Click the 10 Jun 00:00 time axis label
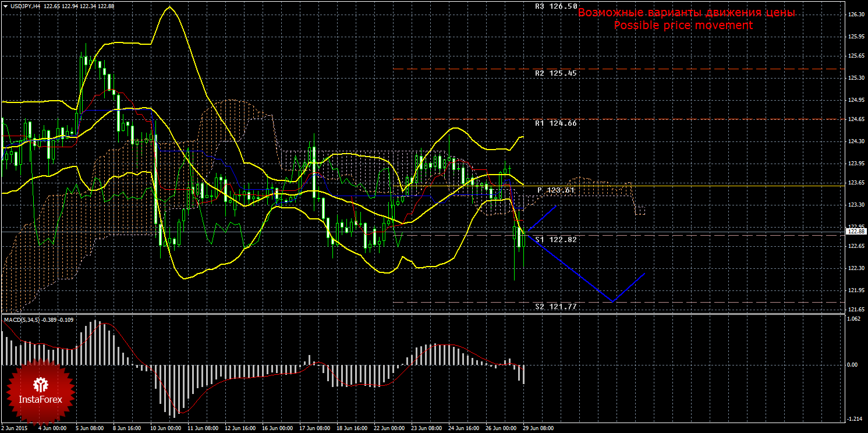 click(165, 428)
